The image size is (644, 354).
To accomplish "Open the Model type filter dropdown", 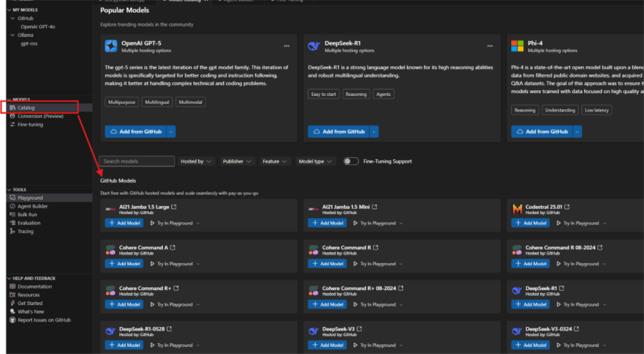I will [316, 161].
